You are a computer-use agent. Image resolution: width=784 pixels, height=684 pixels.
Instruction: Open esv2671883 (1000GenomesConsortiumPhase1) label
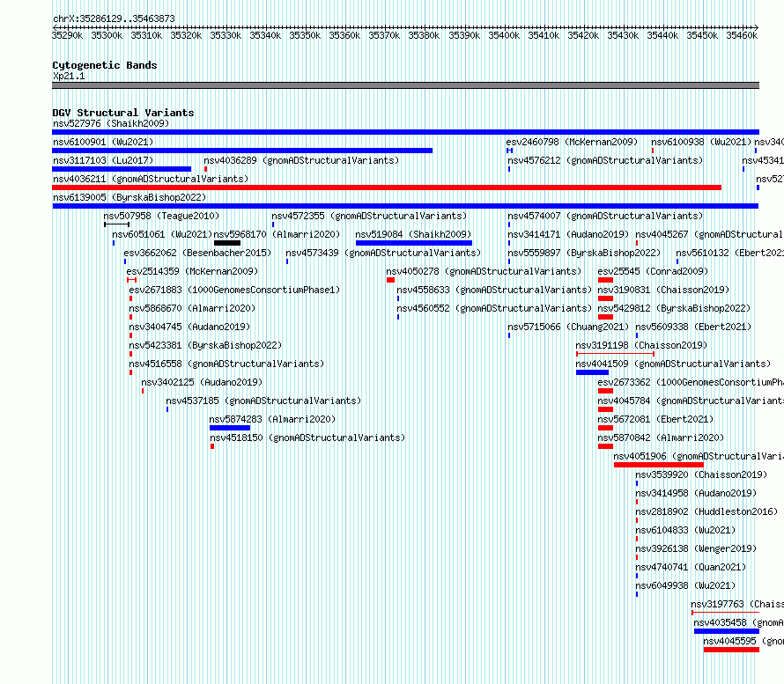click(234, 290)
